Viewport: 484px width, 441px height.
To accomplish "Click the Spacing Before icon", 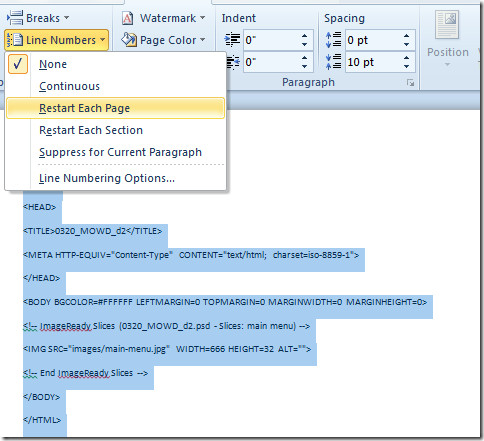I will pyautogui.click(x=333, y=40).
